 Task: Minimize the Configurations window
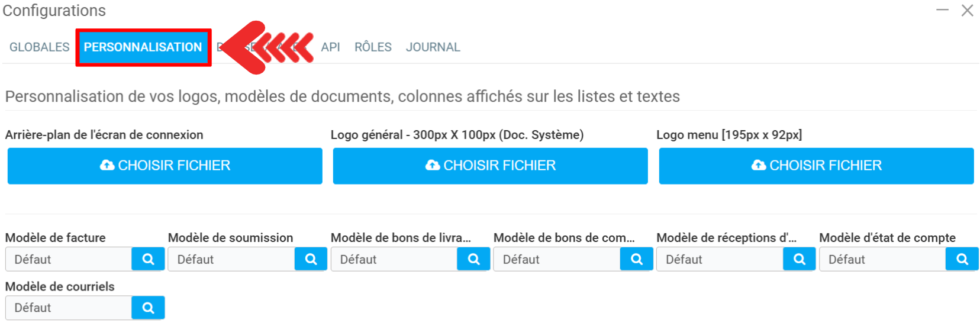point(942,10)
